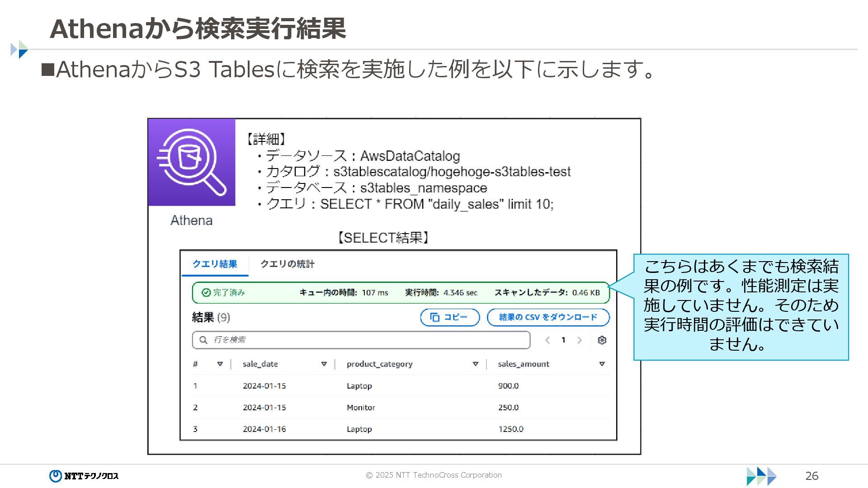868x488 pixels.
Task: Click the 【詳細】 heading
Action: [x=267, y=139]
